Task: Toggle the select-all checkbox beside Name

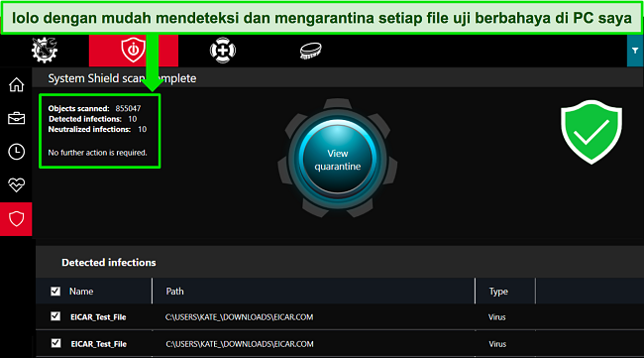Action: [55, 292]
